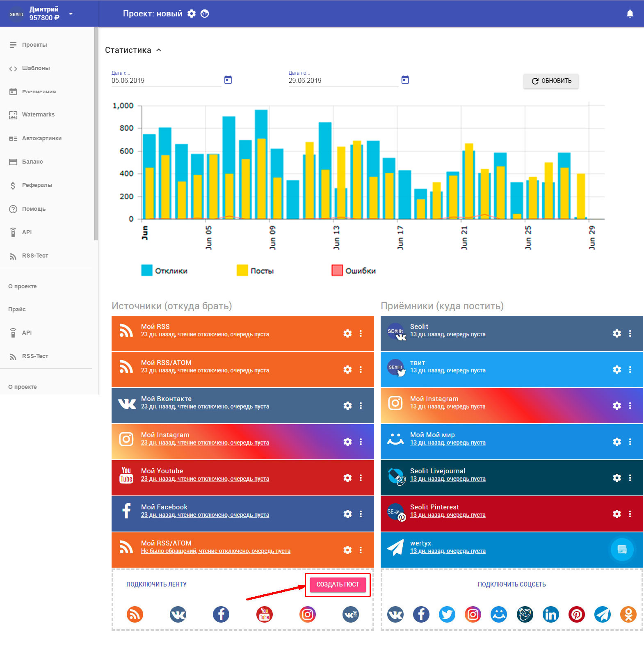Screen dimensions: 644x655
Task: Open more options for Seolit Pinterest
Action: point(630,514)
